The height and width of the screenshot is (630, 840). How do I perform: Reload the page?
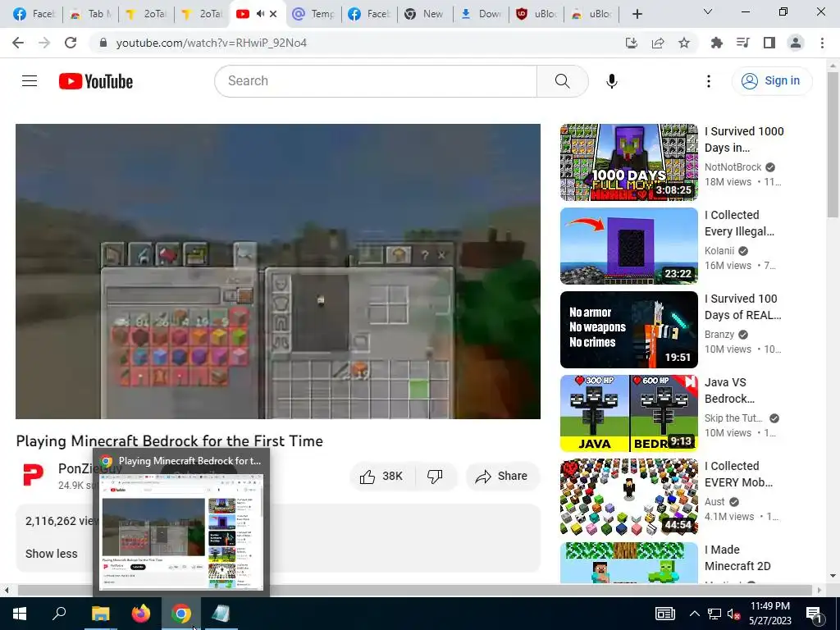click(71, 43)
